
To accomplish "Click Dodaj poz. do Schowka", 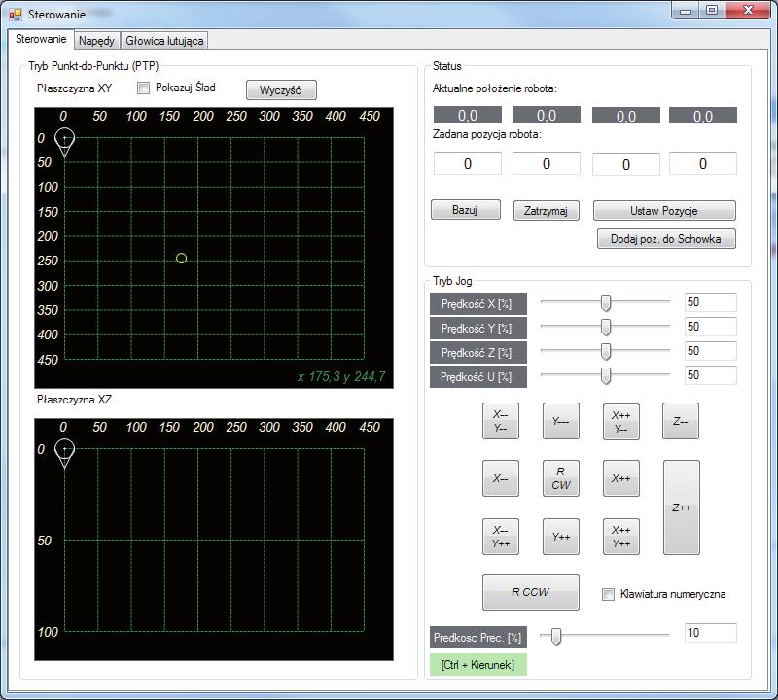I will point(666,238).
